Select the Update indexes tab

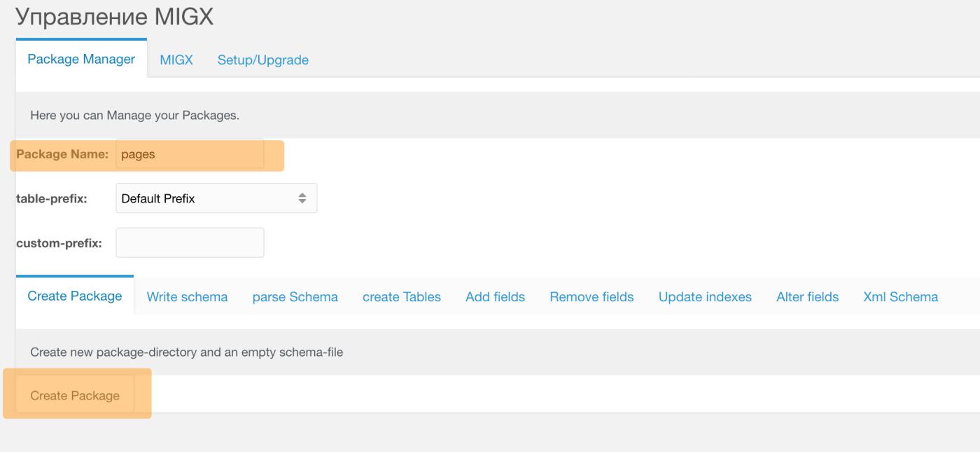tap(705, 297)
